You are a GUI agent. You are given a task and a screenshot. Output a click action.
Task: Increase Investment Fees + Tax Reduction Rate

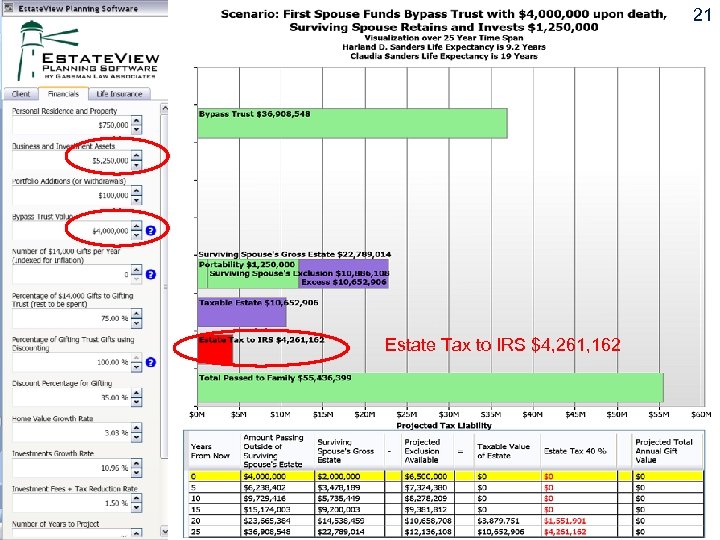pos(136,498)
